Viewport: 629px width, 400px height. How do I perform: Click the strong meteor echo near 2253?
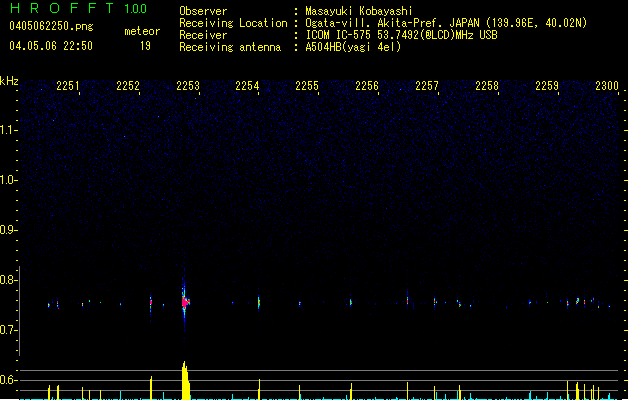pos(184,300)
